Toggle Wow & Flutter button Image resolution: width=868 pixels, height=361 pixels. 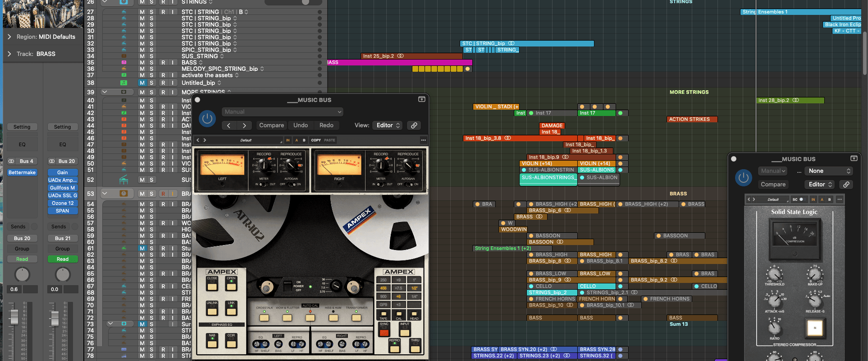pyautogui.click(x=287, y=318)
